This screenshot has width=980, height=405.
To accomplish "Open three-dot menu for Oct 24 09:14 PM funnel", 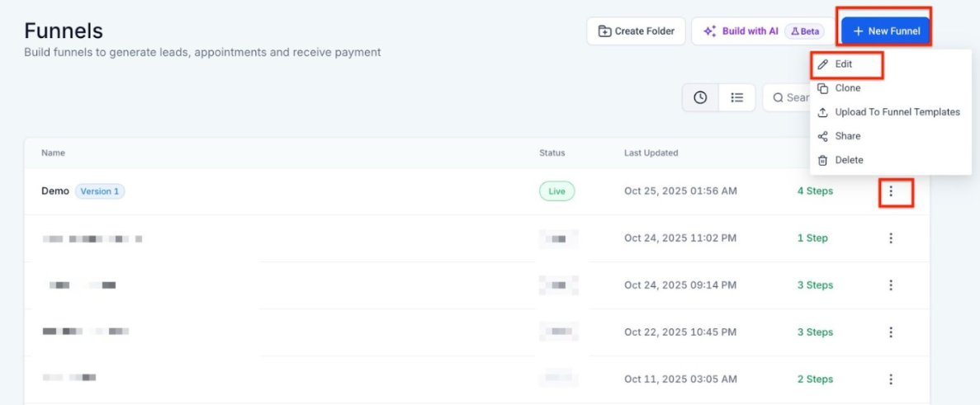I will click(x=891, y=285).
